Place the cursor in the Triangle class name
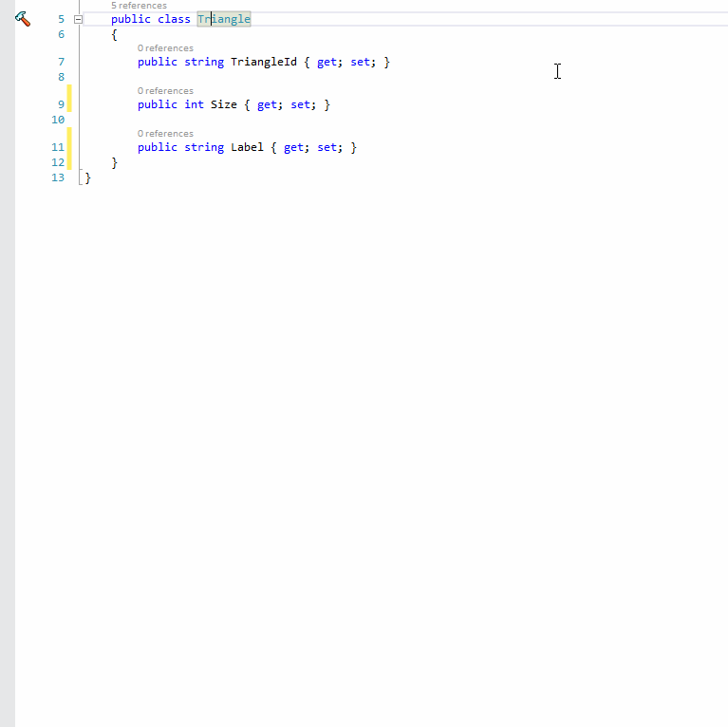The width and height of the screenshot is (728, 727). [224, 19]
